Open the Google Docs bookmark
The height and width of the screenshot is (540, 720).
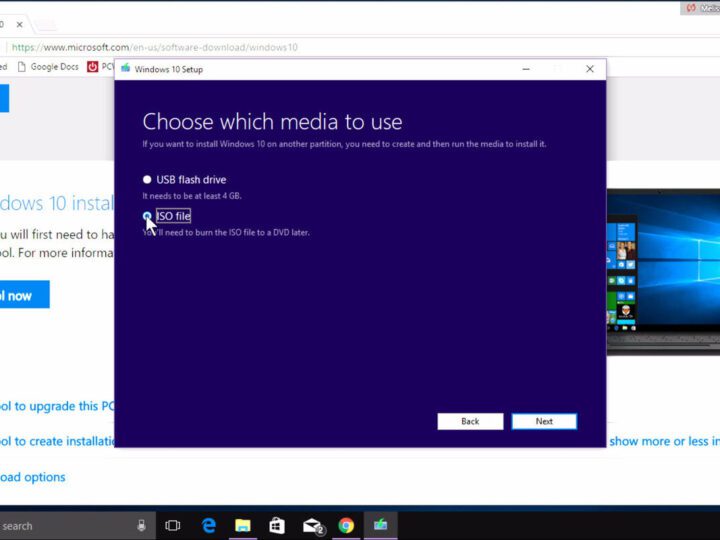(x=48, y=67)
